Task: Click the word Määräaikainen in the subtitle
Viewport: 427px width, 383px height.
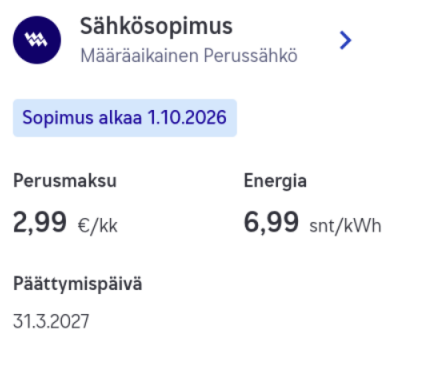Action: [x=140, y=55]
